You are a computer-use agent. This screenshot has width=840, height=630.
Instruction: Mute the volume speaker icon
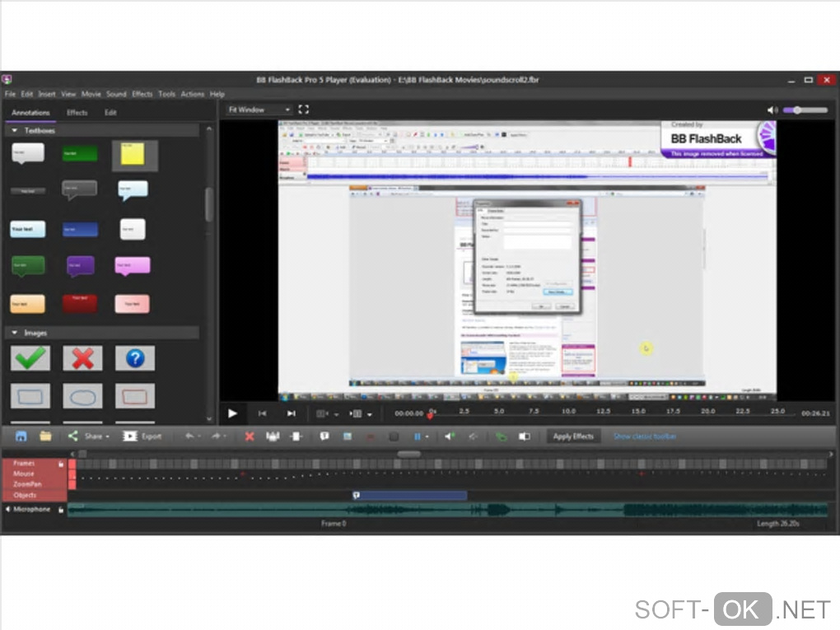point(772,110)
